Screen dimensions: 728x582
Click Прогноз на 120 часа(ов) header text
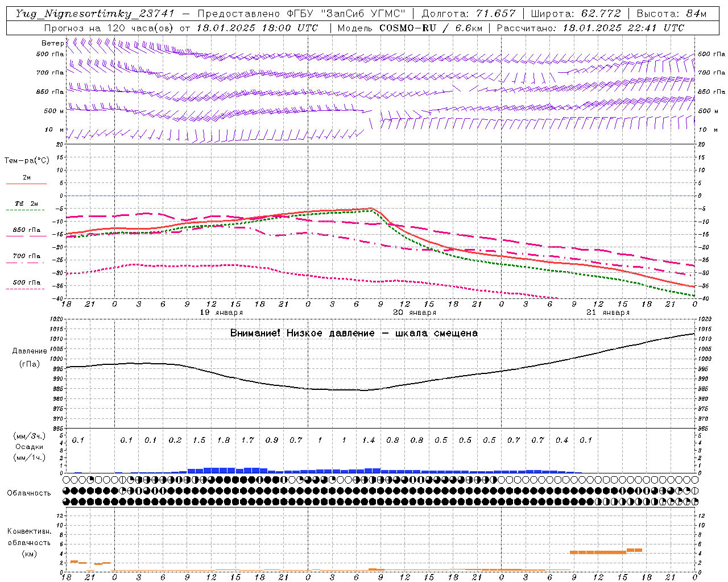coord(110,28)
